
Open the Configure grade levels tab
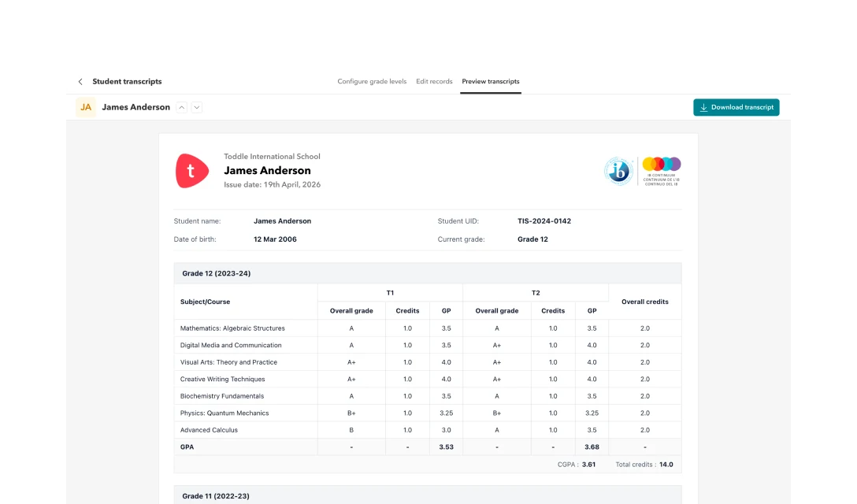coord(372,81)
